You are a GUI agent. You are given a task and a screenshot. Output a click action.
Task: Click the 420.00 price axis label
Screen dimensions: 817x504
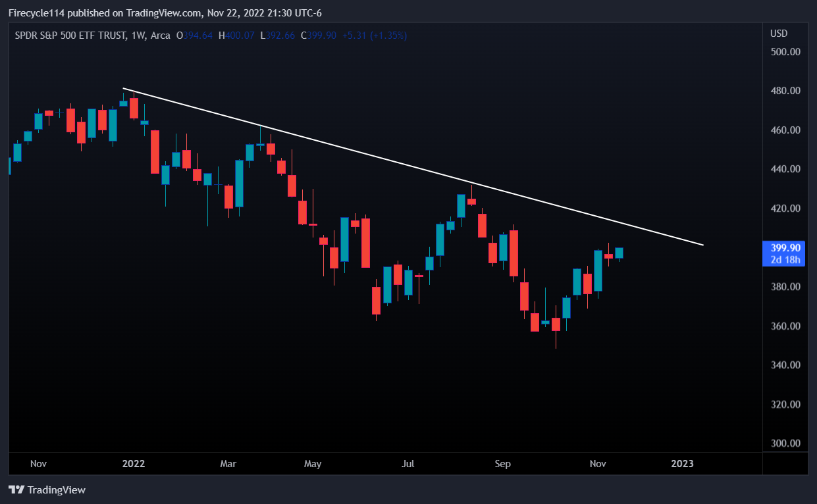785,209
